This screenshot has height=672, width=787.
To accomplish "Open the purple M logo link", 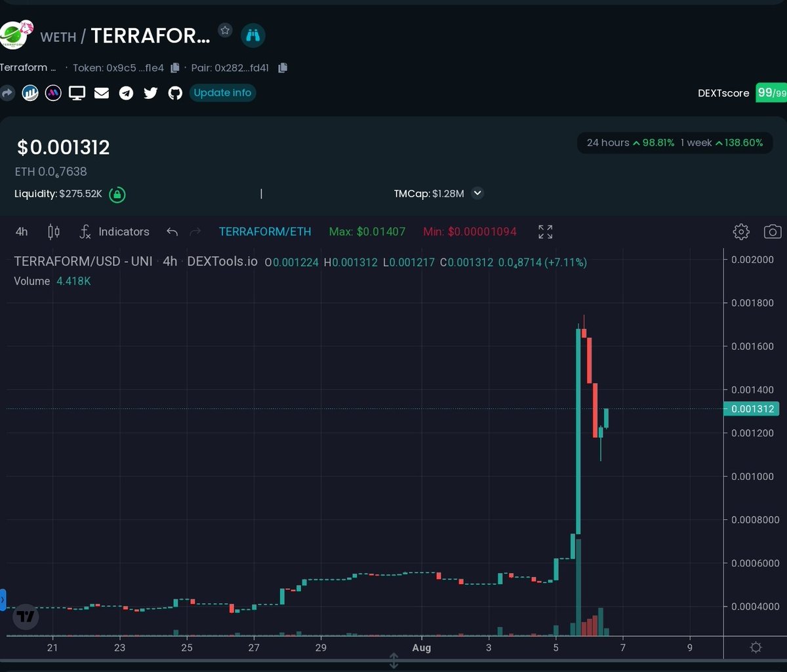I will (x=53, y=93).
